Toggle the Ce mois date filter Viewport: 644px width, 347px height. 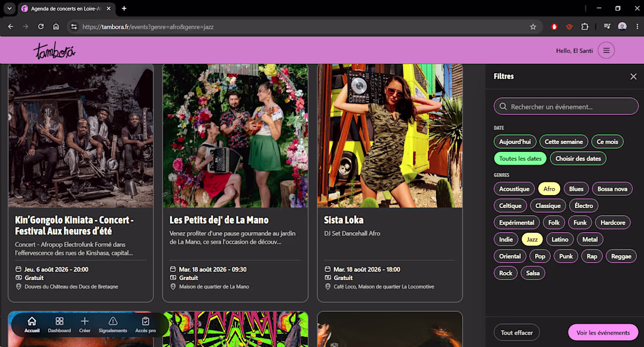[x=607, y=142]
